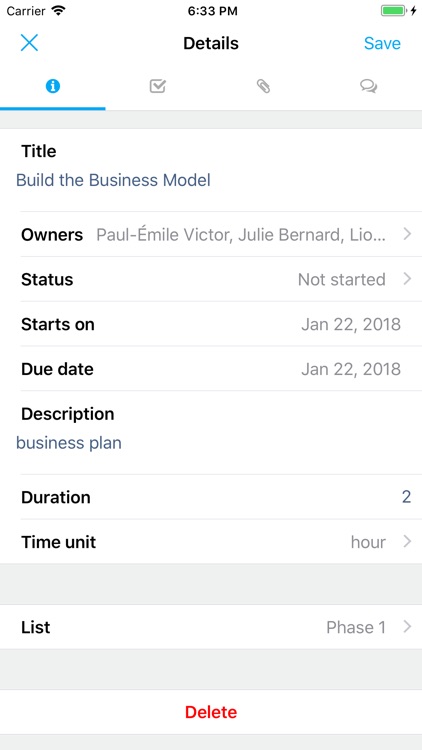Tap the battery icon in status bar
This screenshot has width=422, height=750.
click(393, 11)
